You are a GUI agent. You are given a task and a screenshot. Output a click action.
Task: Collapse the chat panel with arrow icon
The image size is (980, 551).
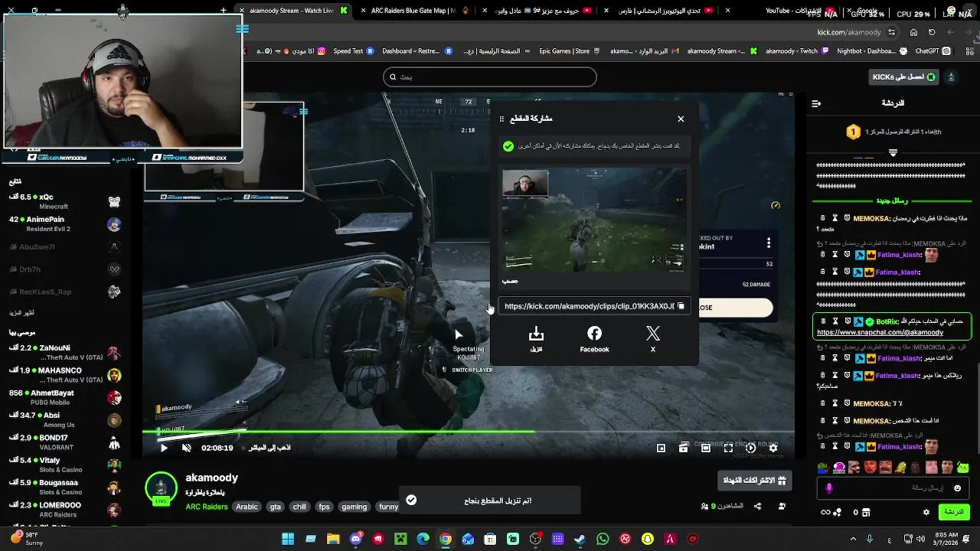[x=816, y=103]
